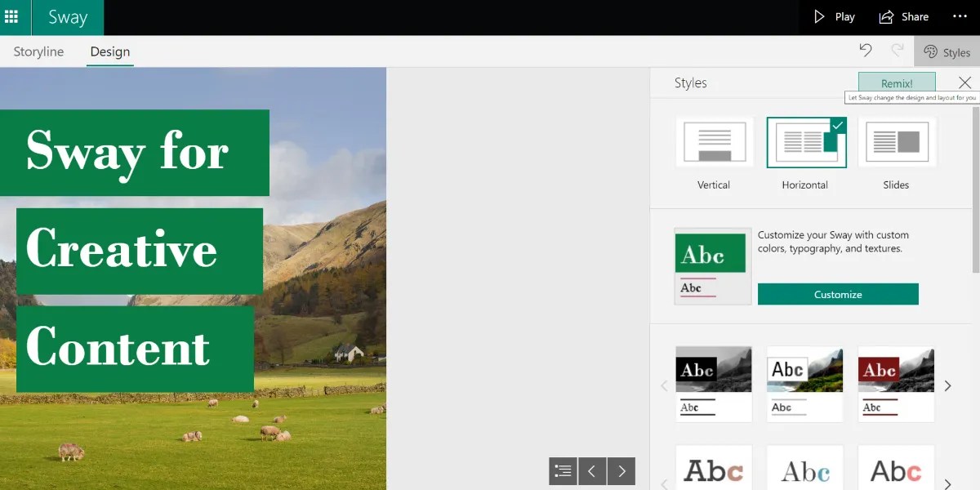Viewport: 980px width, 490px height.
Task: Open the More options ellipsis menu
Action: pos(958,16)
